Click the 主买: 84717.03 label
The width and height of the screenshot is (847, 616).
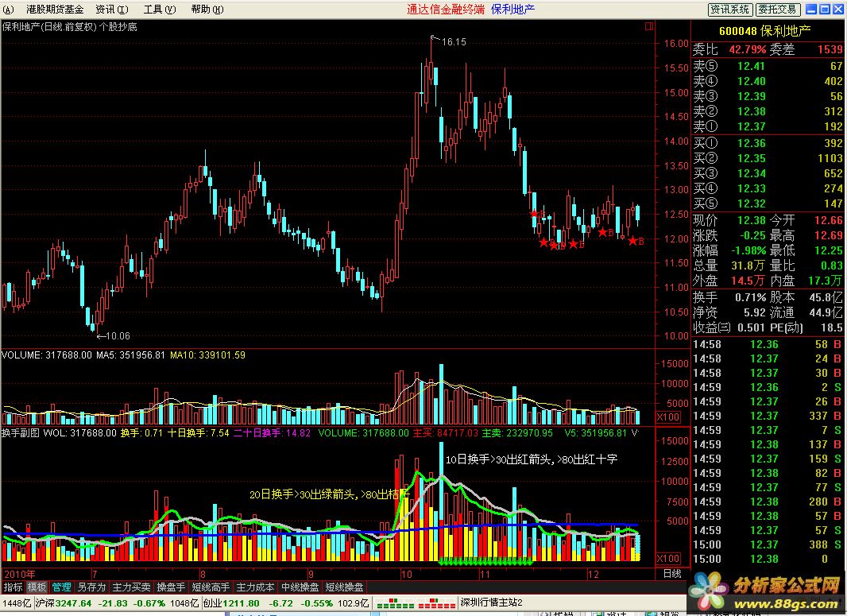[x=446, y=433]
